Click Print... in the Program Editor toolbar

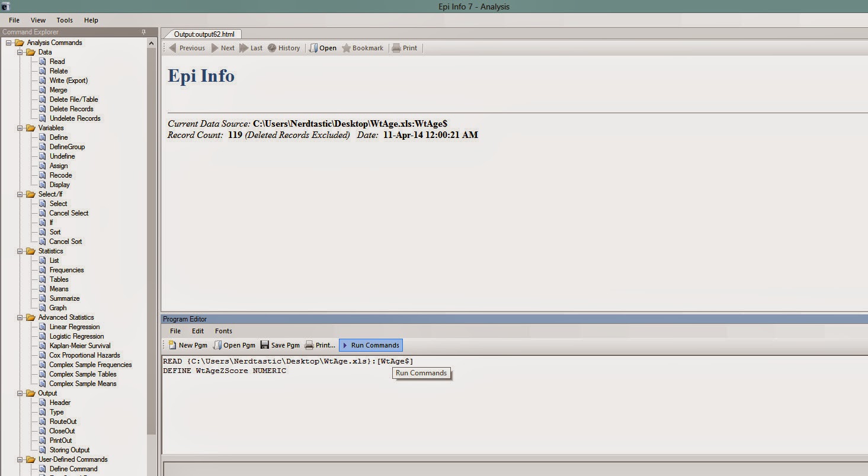click(320, 345)
